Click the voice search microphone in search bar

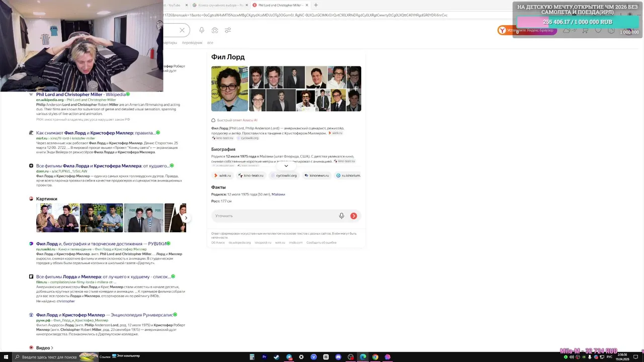[202, 30]
